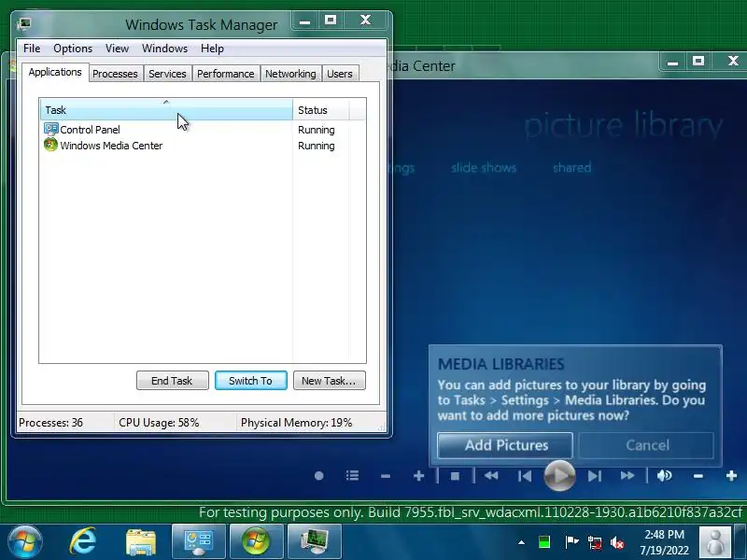Maximize the Windows Media Center window

tap(698, 62)
